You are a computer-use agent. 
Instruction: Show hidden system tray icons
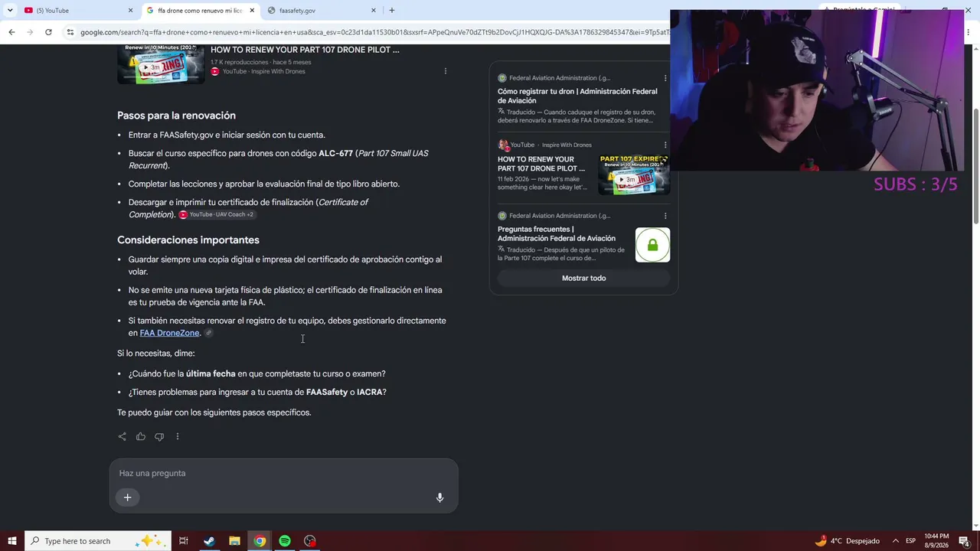[x=895, y=541]
